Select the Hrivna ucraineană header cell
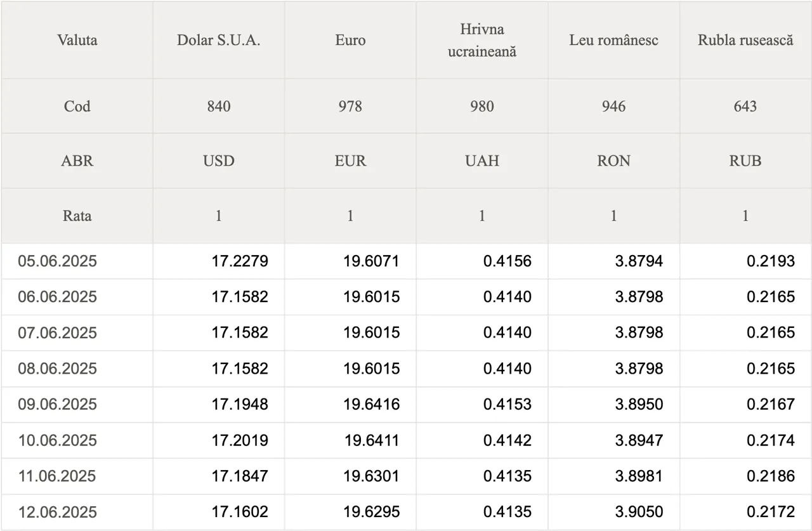 click(x=482, y=40)
